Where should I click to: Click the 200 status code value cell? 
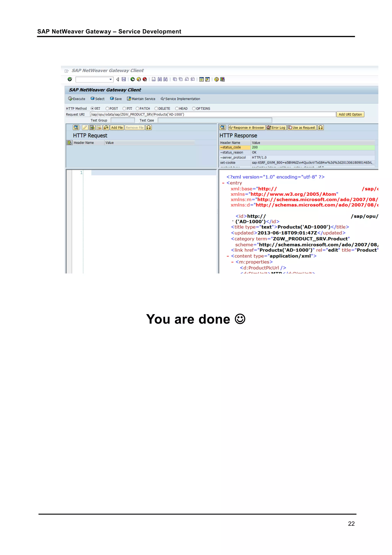point(313,147)
